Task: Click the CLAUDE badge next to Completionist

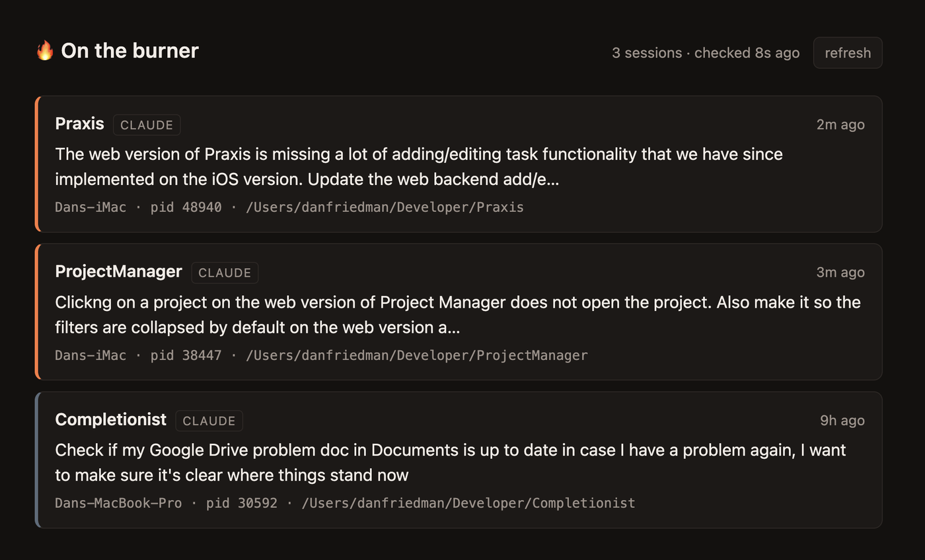Action: (x=209, y=421)
